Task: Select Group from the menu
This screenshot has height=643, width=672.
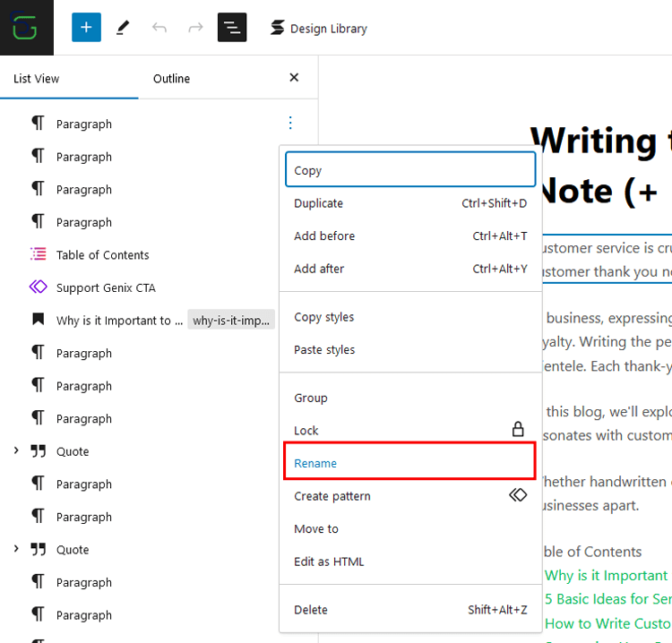Action: (x=410, y=398)
